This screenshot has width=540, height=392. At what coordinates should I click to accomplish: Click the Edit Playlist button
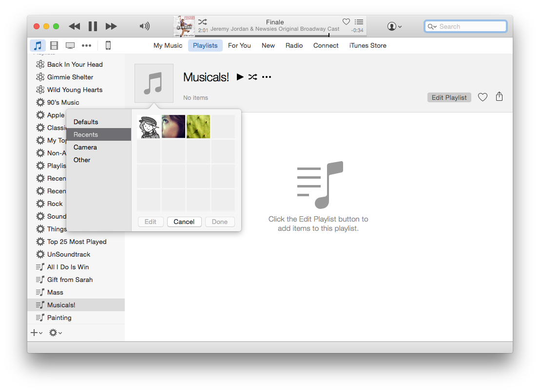pyautogui.click(x=449, y=97)
